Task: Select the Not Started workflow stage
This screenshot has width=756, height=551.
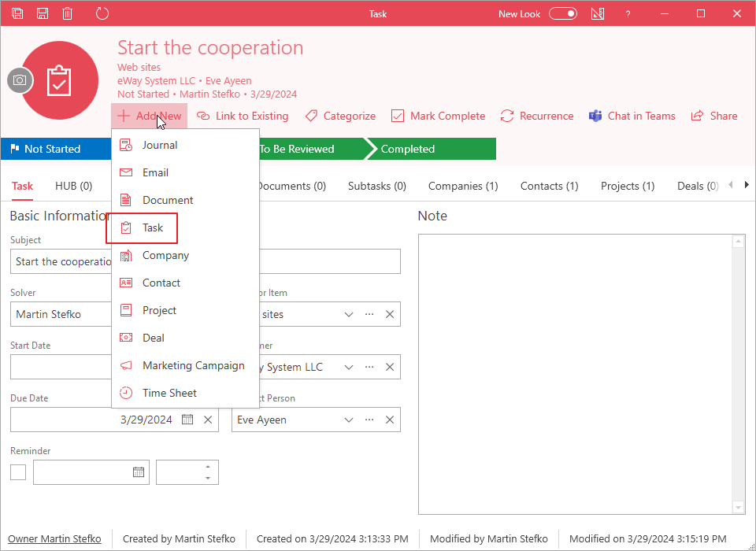Action: (x=56, y=149)
